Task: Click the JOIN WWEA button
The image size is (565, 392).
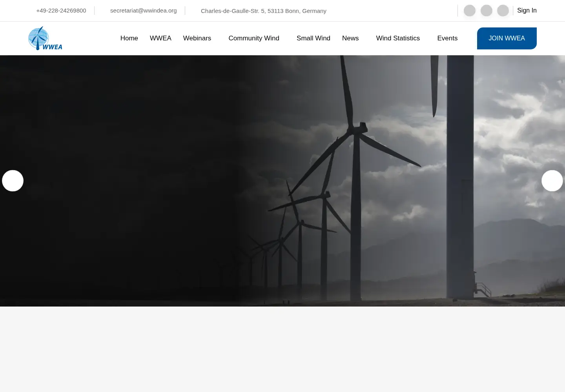Action: click(x=507, y=38)
